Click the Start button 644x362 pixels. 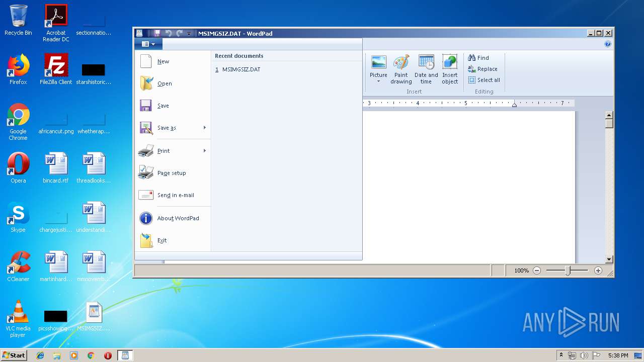coord(14,355)
